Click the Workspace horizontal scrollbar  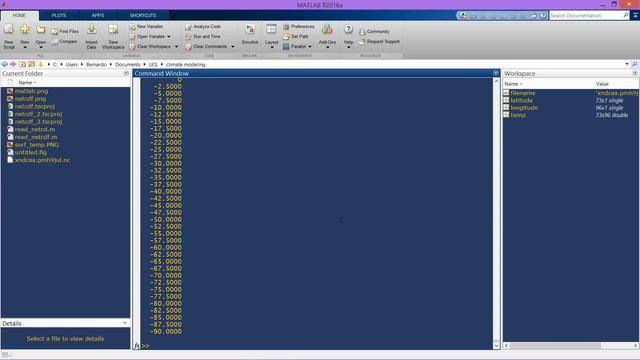pos(555,346)
